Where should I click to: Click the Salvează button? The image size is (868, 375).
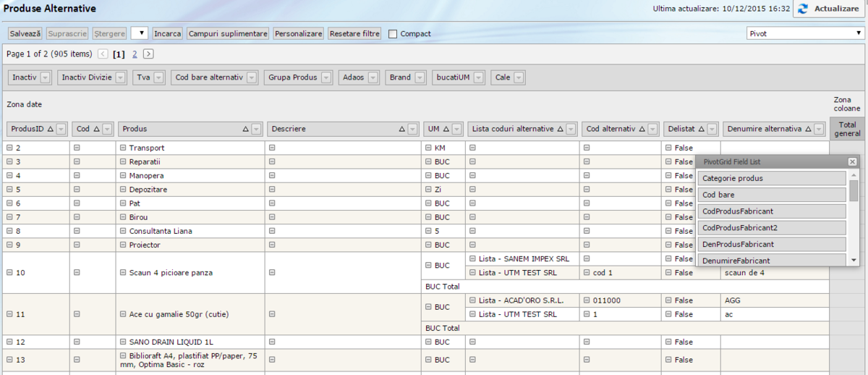tap(25, 33)
